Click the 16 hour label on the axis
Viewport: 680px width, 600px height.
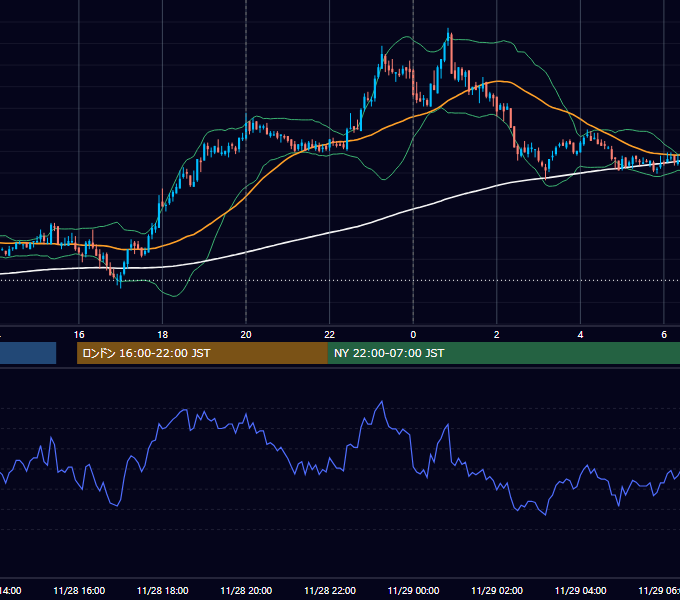pos(79,334)
